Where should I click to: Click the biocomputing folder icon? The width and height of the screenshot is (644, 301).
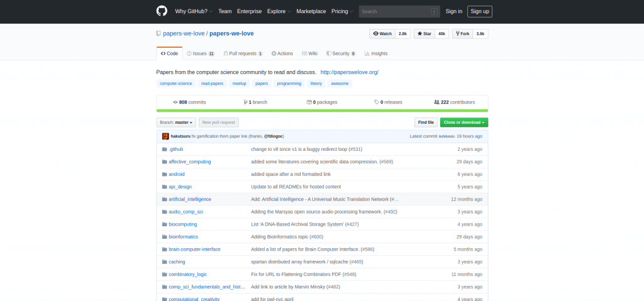[164, 224]
